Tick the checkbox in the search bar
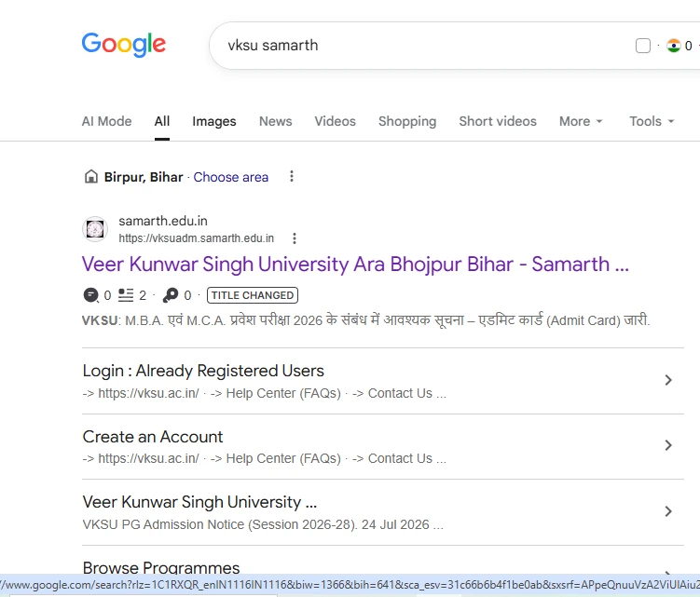The height and width of the screenshot is (597, 700). [x=642, y=46]
